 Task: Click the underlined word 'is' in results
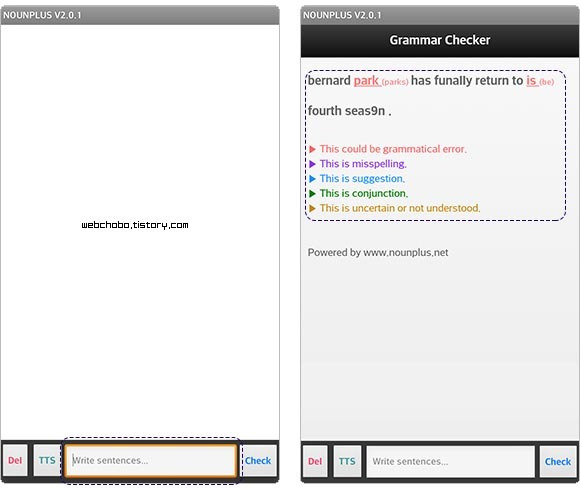[x=531, y=81]
